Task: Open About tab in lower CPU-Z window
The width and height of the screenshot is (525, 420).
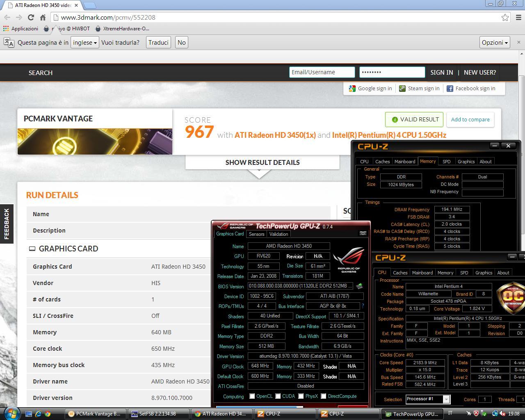Action: [503, 273]
